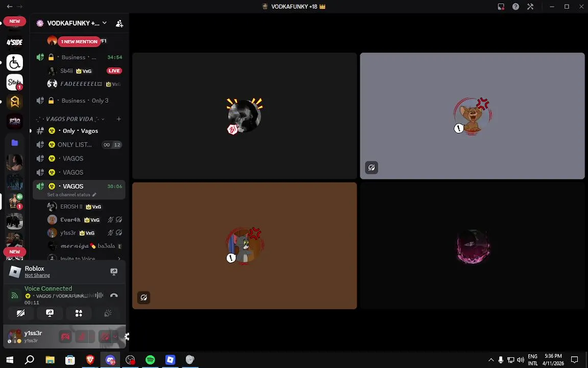Click the NEW pill below the server avatars

point(15,251)
